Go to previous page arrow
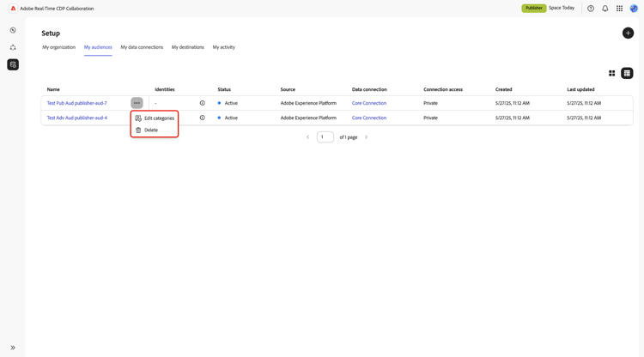This screenshot has width=644, height=357. (307, 137)
